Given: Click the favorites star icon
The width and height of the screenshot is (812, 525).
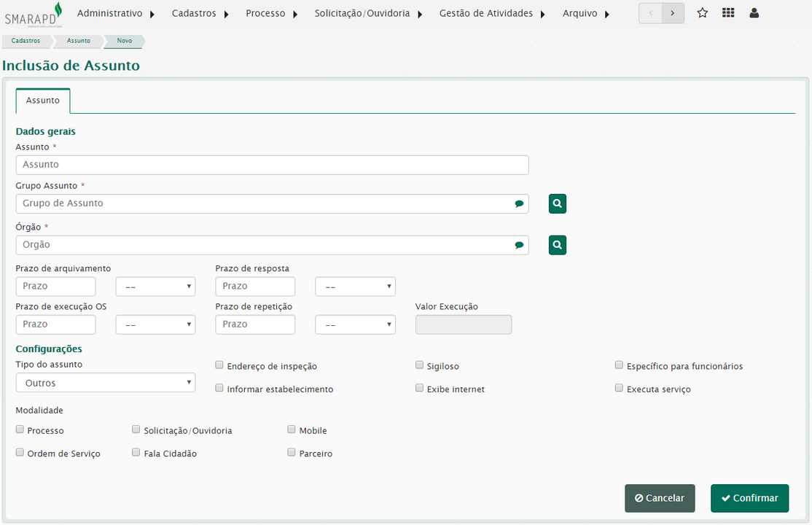Looking at the screenshot, I should pos(702,13).
